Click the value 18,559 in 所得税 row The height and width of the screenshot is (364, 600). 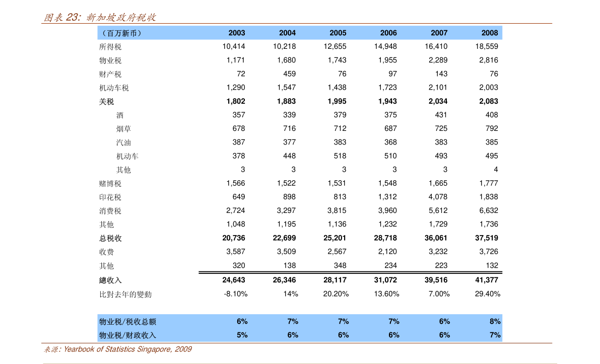click(486, 46)
